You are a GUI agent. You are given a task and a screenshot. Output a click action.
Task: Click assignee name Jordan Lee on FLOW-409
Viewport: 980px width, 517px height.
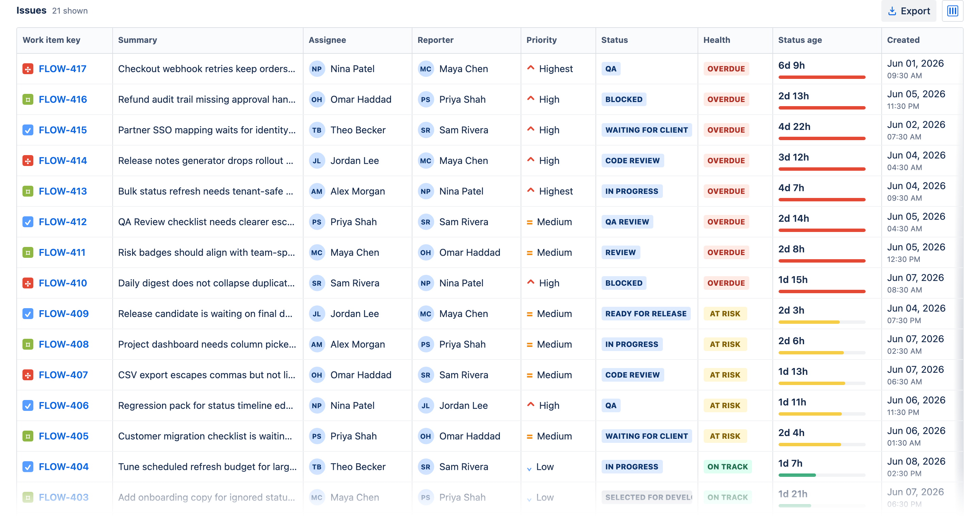pyautogui.click(x=355, y=314)
